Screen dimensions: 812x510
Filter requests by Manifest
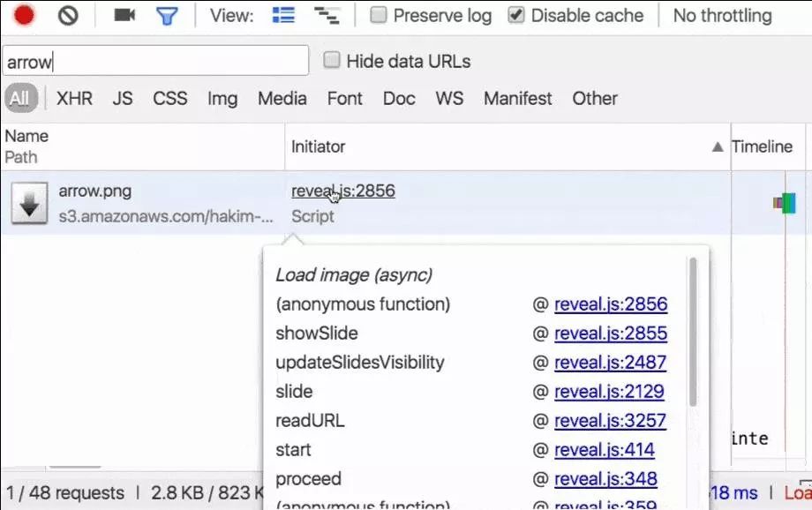pyautogui.click(x=518, y=98)
